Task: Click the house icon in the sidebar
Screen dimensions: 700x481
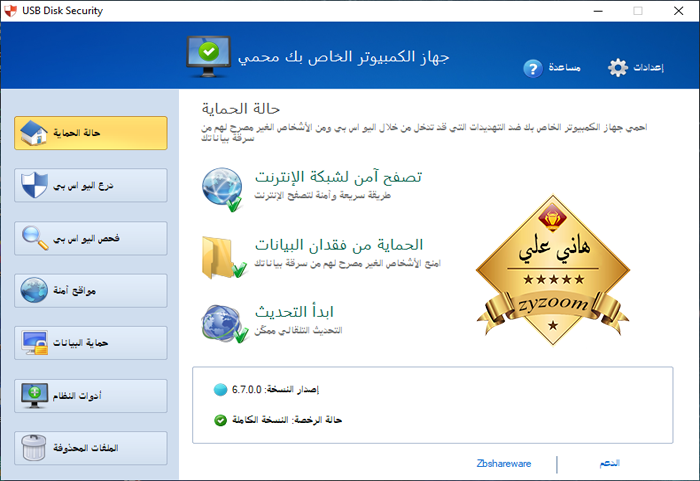Action: click(34, 133)
